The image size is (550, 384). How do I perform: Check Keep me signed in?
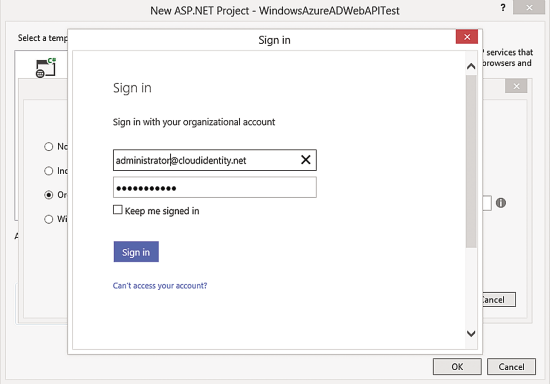(x=118, y=210)
